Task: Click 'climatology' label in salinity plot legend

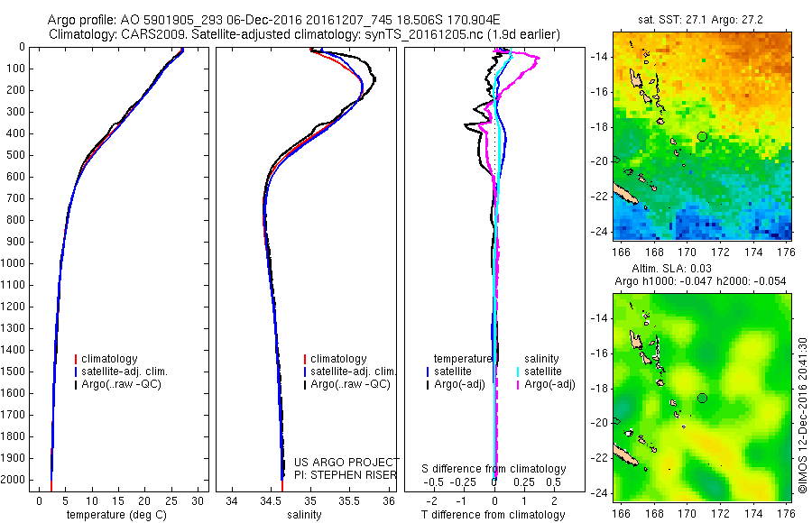Action: click(338, 359)
